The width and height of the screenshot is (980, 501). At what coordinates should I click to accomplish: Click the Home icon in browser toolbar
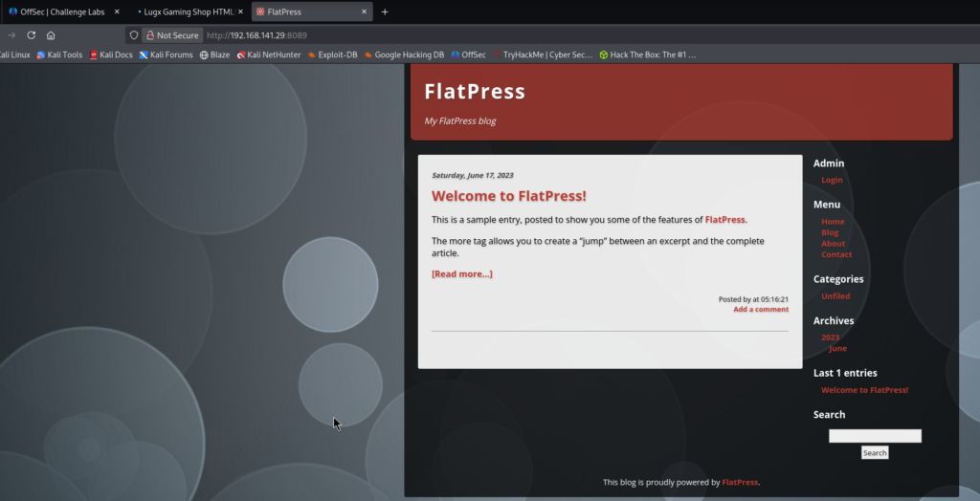click(51, 35)
